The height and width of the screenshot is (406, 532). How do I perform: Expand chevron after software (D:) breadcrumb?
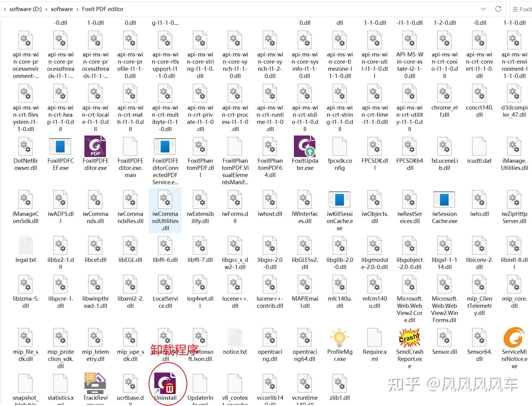46,9
